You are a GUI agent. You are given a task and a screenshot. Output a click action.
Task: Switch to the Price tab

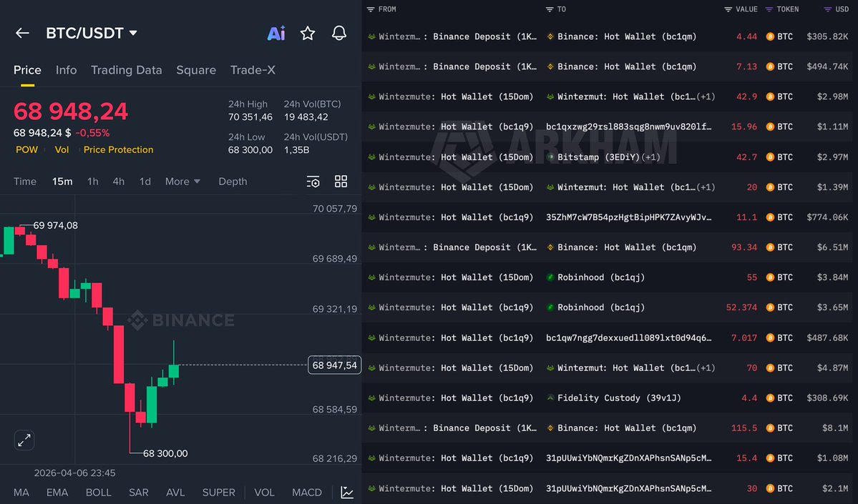[27, 70]
